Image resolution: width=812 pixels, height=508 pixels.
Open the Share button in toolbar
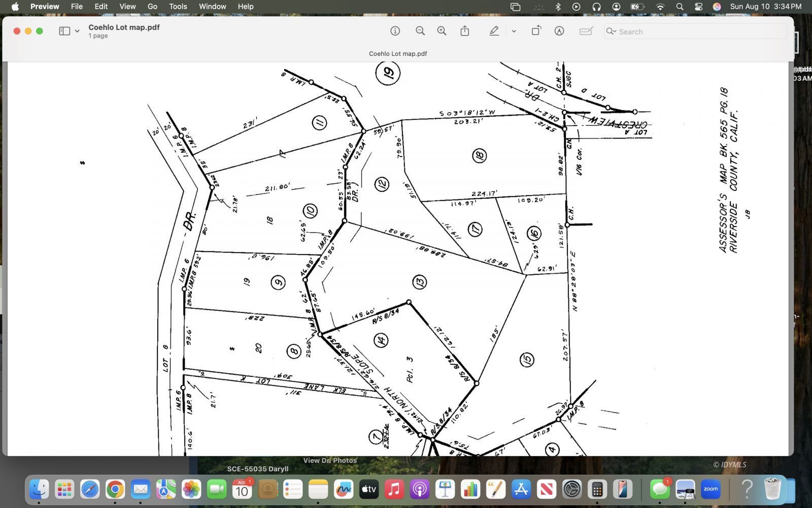[465, 31]
